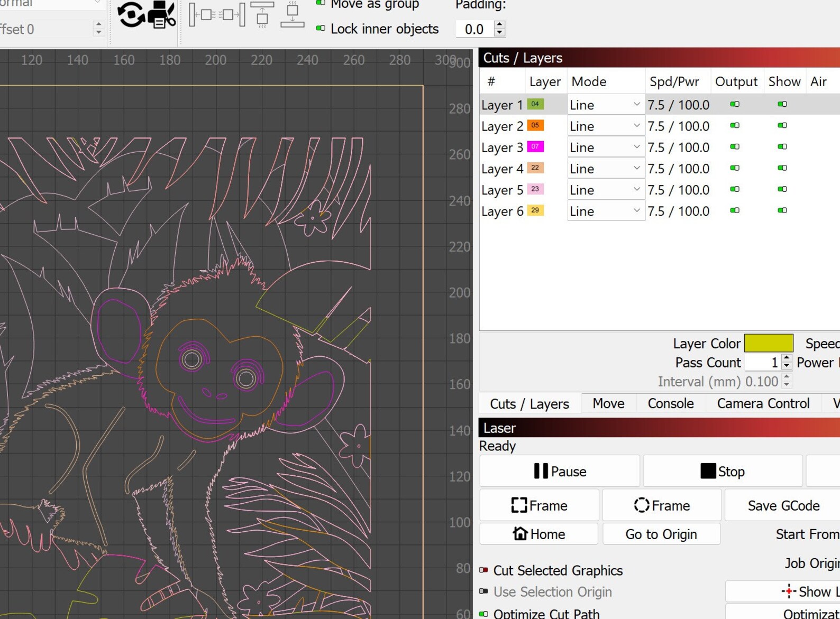Open the Mode dropdown for Layer 6
This screenshot has height=619, width=840.
point(606,211)
